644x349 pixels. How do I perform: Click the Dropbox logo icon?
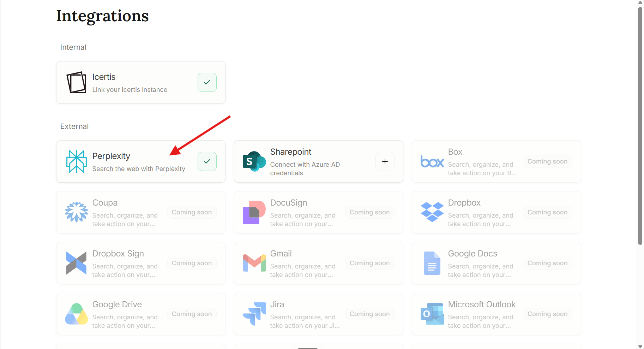pyautogui.click(x=432, y=212)
